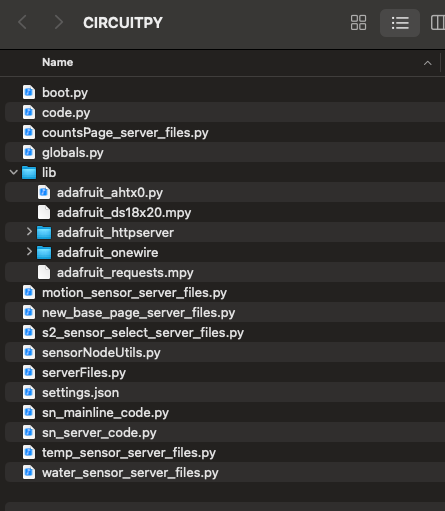Collapse the lib folder
This screenshot has width=445, height=511.
[14, 172]
